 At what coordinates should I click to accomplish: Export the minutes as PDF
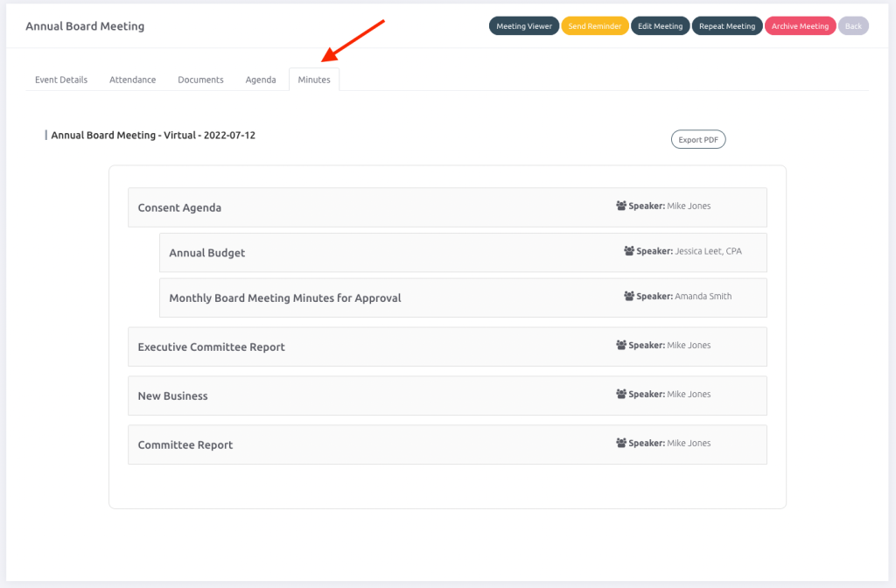697,140
